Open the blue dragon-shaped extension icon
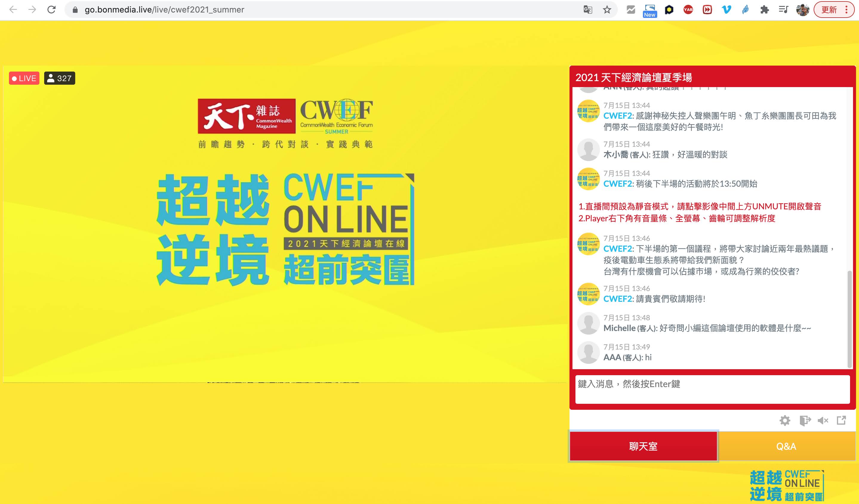This screenshot has height=504, width=859. point(746,10)
